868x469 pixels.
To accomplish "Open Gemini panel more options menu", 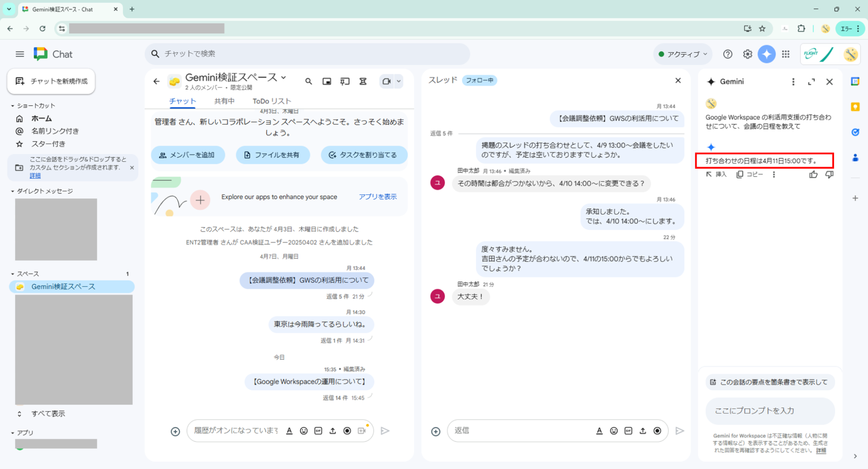I will [793, 82].
